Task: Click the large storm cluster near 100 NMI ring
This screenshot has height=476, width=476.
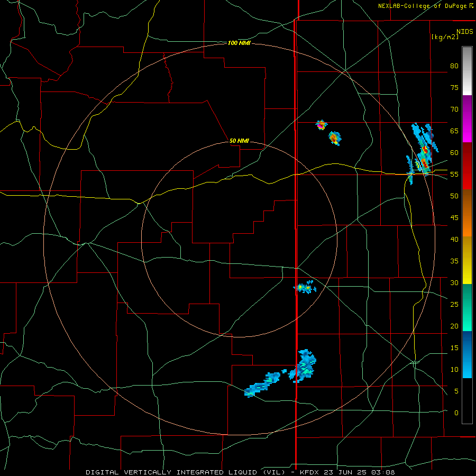Action: point(422,153)
